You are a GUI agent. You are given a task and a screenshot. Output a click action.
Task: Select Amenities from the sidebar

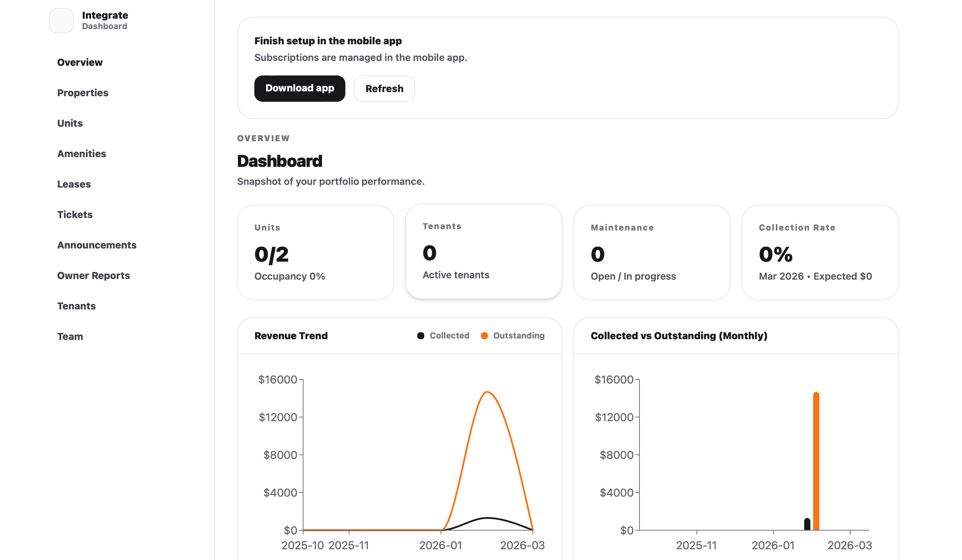point(82,153)
